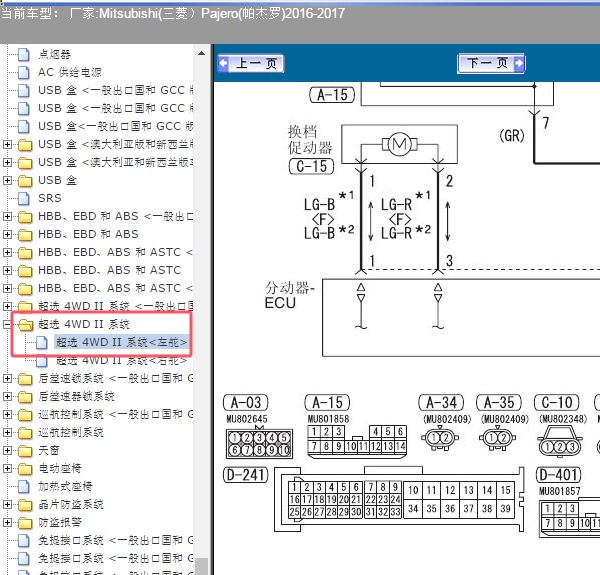The height and width of the screenshot is (575, 600).
Task: Click the C-15 connector label near 换档促动器
Action: [311, 167]
